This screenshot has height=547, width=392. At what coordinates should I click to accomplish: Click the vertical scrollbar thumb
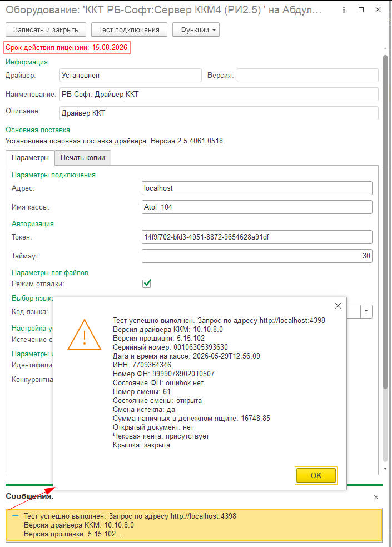tap(385, 222)
